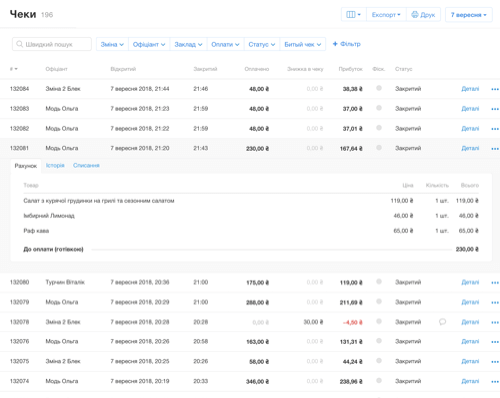Select the Рахунок tab

point(26,166)
